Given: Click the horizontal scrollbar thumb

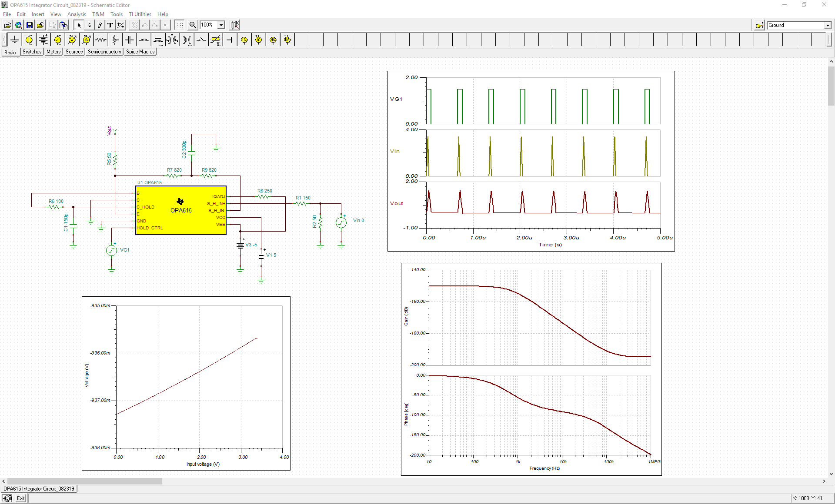Looking at the screenshot, I should point(85,481).
